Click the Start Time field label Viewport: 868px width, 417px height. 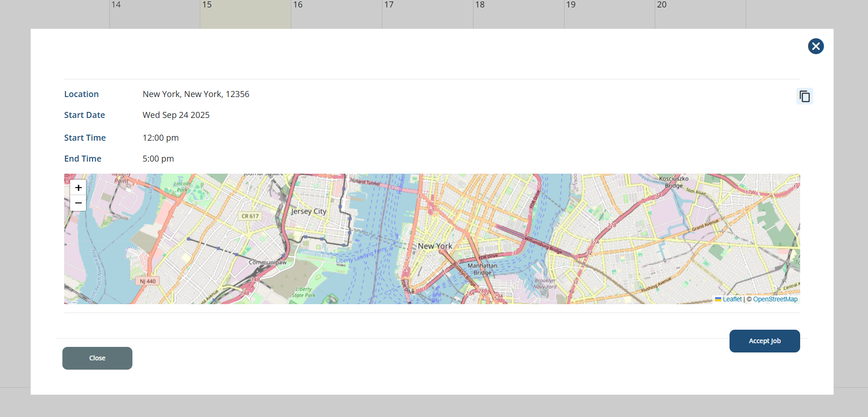(x=85, y=138)
